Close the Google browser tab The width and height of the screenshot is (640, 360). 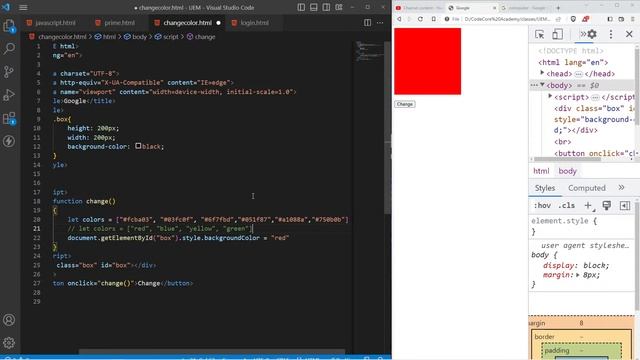coord(494,8)
